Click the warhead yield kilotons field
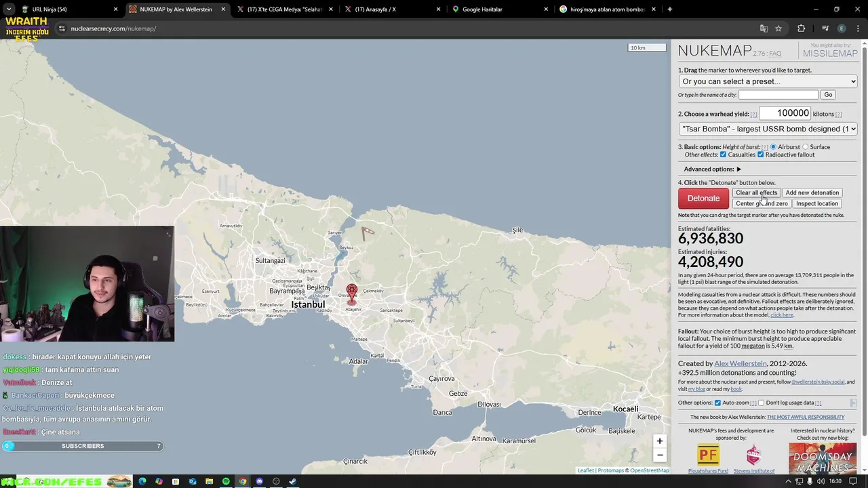This screenshot has width=868, height=488. 785,113
